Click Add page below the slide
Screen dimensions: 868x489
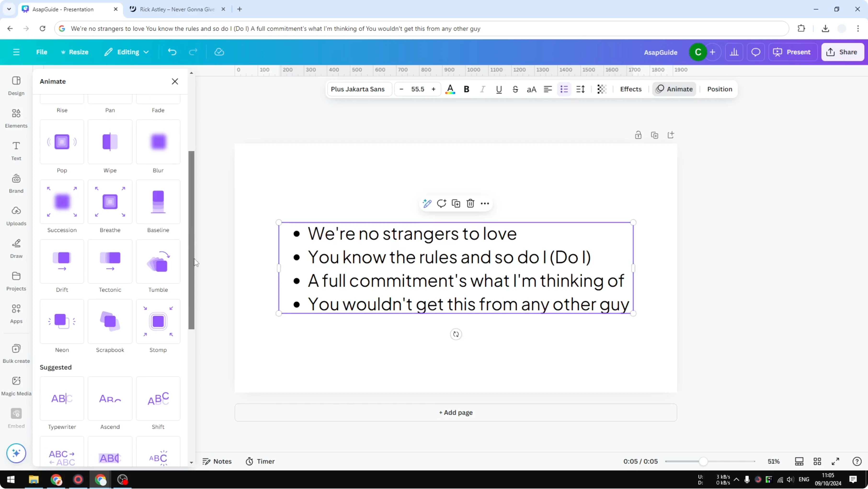456,413
